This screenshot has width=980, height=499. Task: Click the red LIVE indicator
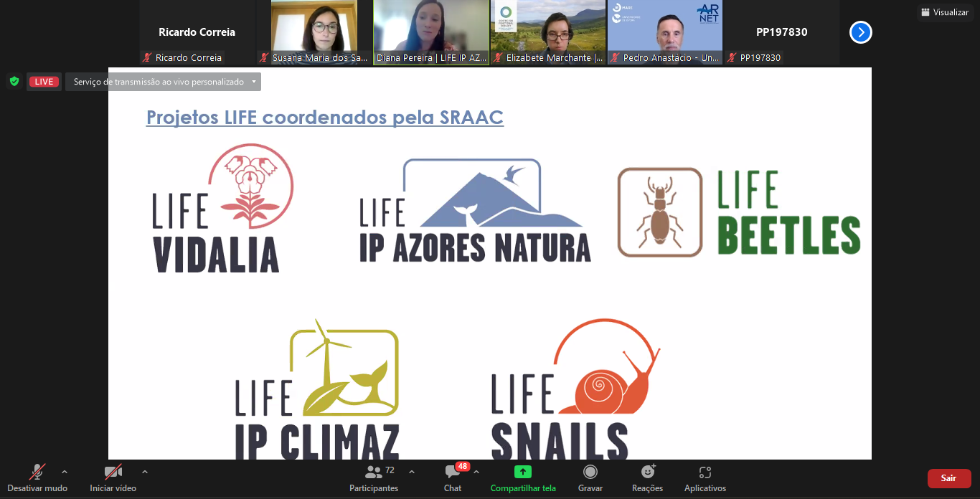click(44, 82)
